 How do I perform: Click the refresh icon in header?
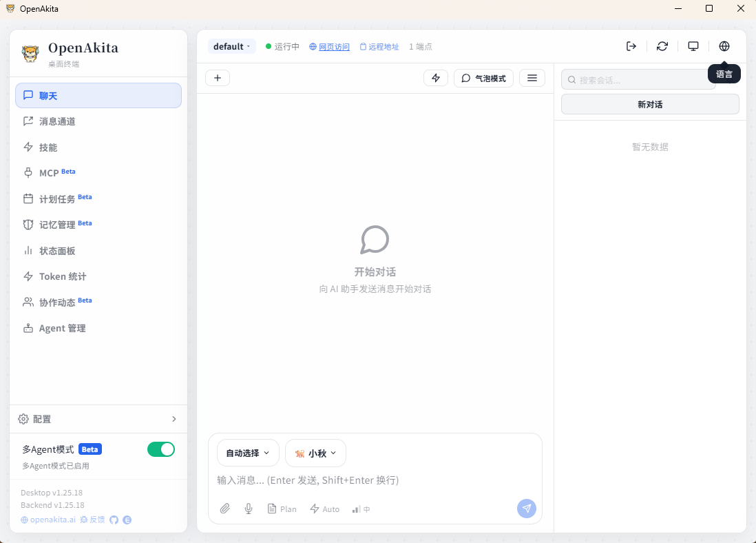(x=662, y=46)
